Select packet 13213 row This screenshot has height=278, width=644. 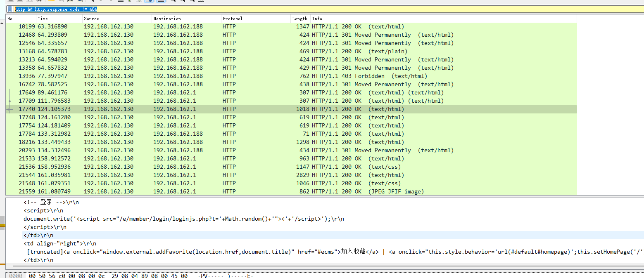[291, 59]
